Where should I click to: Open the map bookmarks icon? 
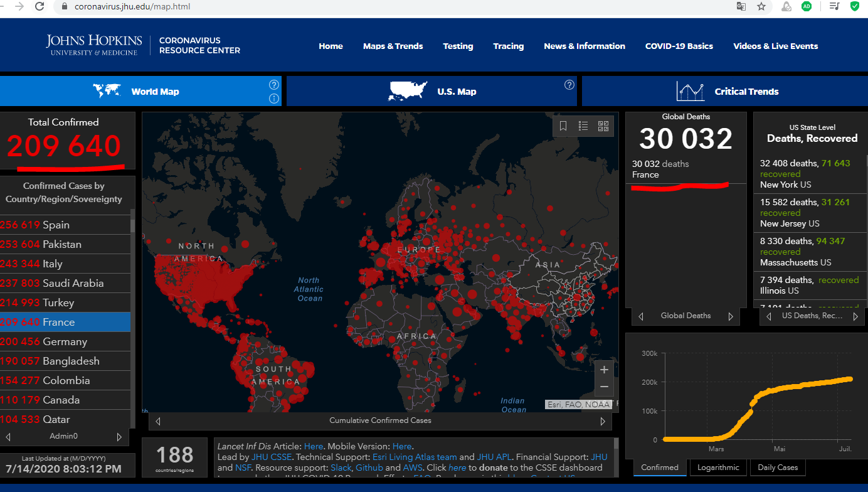tap(563, 126)
